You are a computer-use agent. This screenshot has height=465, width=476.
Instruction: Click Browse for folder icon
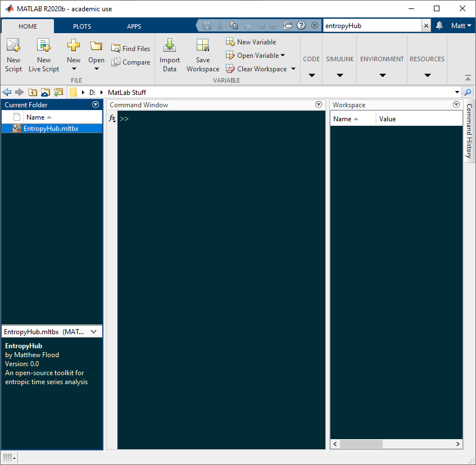pos(45,92)
